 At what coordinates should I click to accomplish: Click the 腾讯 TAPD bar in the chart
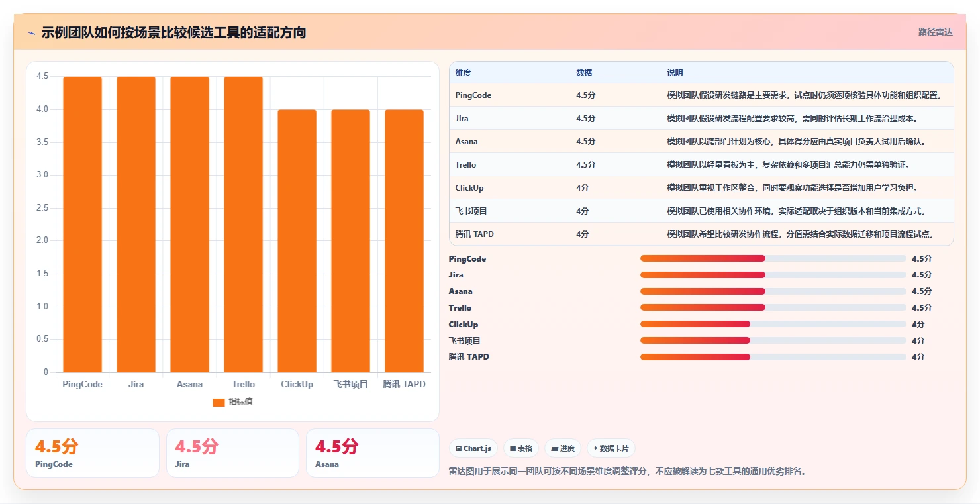pos(404,241)
